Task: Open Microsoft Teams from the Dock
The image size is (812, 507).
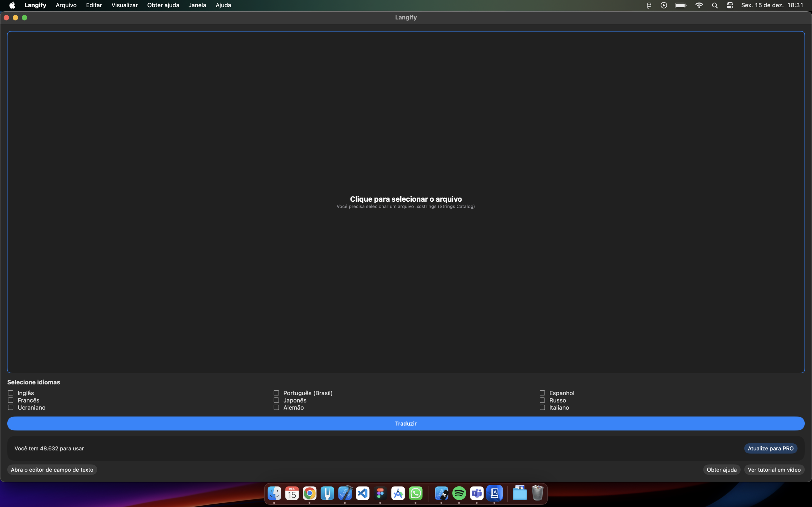Action: pos(477,493)
